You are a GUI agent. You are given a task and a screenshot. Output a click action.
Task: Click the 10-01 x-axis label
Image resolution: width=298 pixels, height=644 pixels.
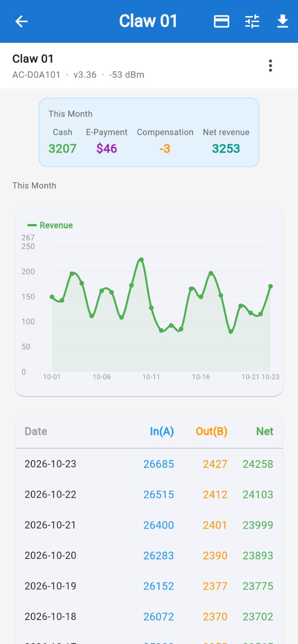click(x=52, y=377)
